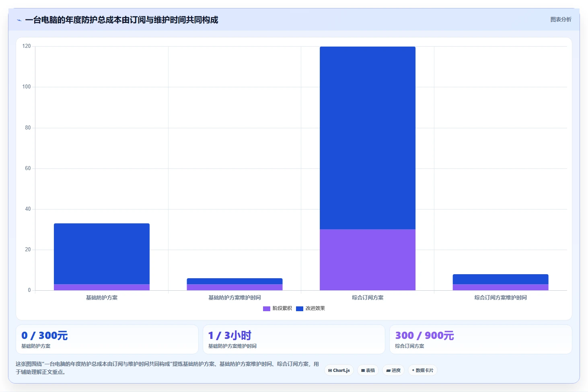Click the y-axis value 80
The image size is (588, 392).
(28, 128)
